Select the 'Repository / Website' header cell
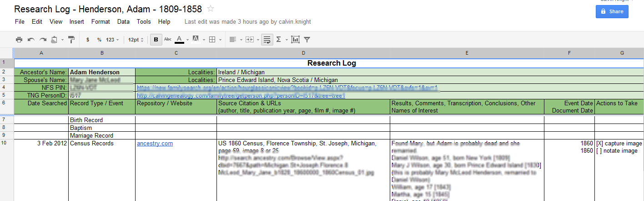This screenshot has width=644, height=201. [x=176, y=107]
